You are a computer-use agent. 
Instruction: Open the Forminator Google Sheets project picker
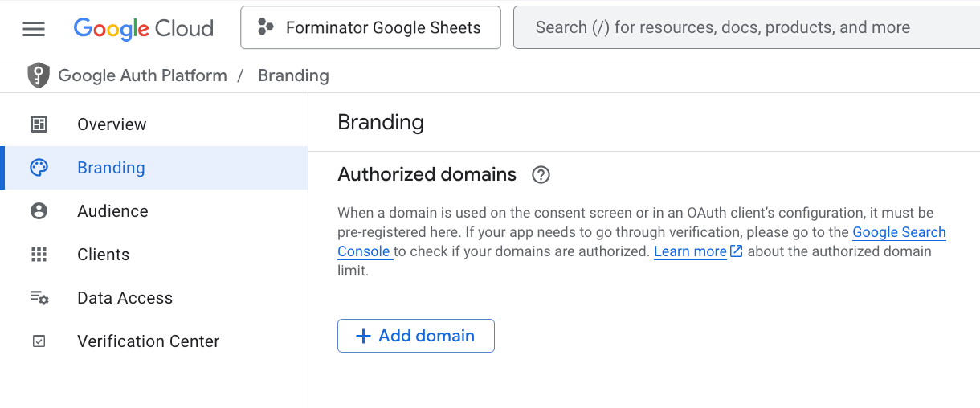coord(370,27)
